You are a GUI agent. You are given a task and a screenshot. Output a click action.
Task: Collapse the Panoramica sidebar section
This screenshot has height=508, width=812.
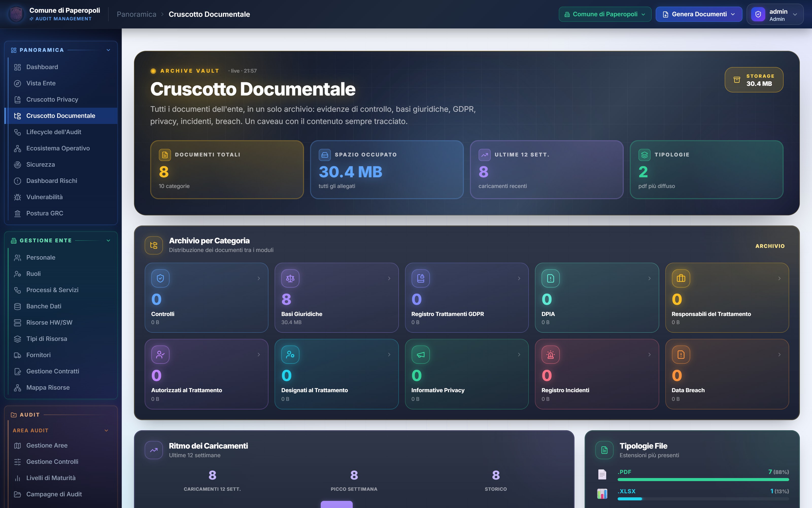(108, 50)
